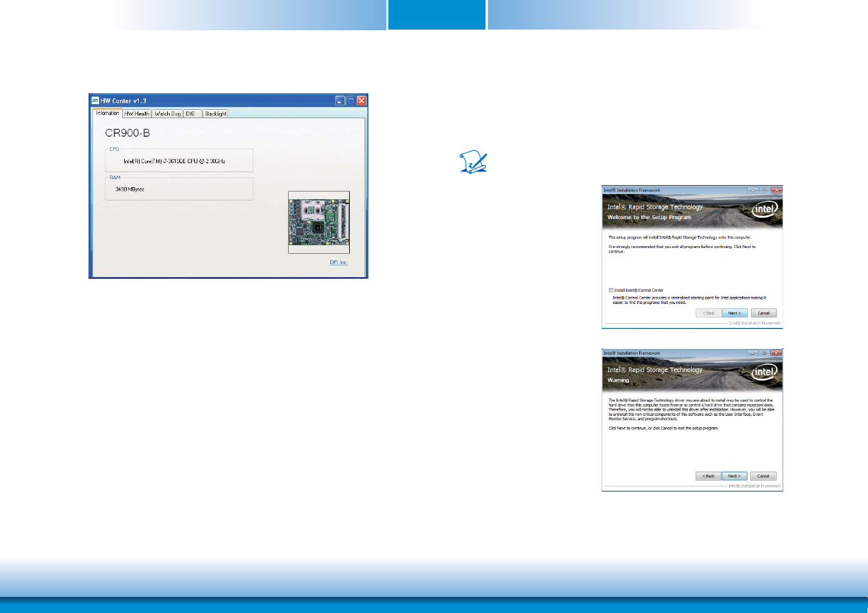Click 'Welcome to the Setup Program' heading
The height and width of the screenshot is (613, 868).
[x=649, y=217]
